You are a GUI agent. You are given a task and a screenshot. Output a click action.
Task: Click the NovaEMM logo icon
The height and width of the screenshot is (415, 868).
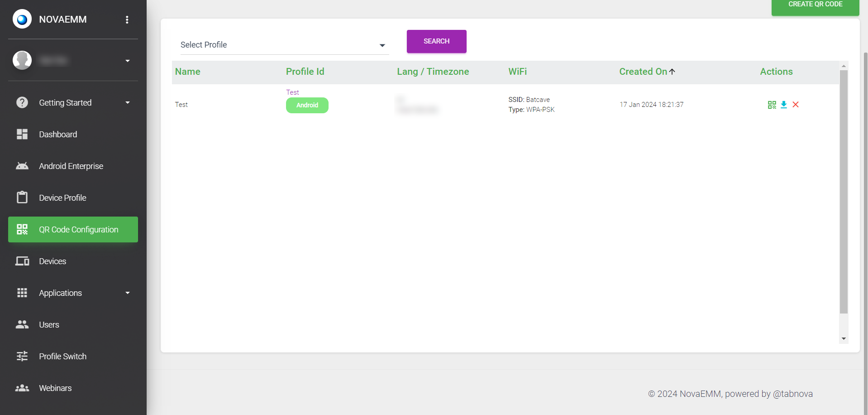[22, 19]
